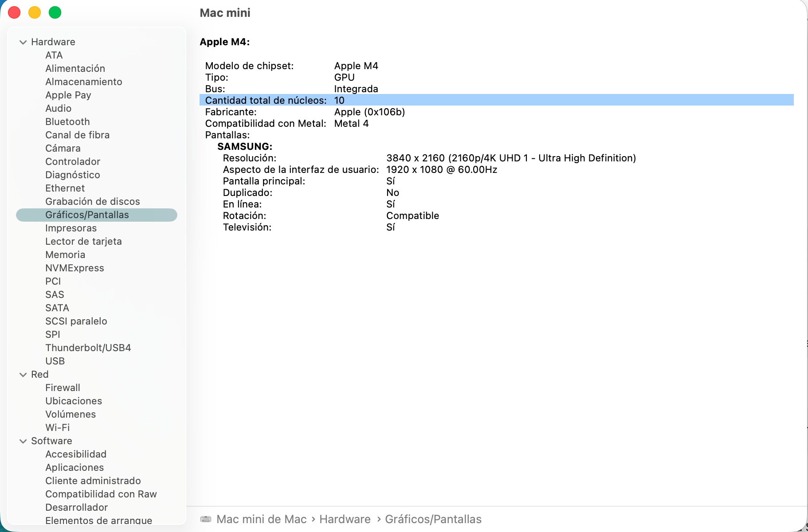This screenshot has width=808, height=532.
Task: Open the Almacenamiento hardware item
Action: coord(83,82)
